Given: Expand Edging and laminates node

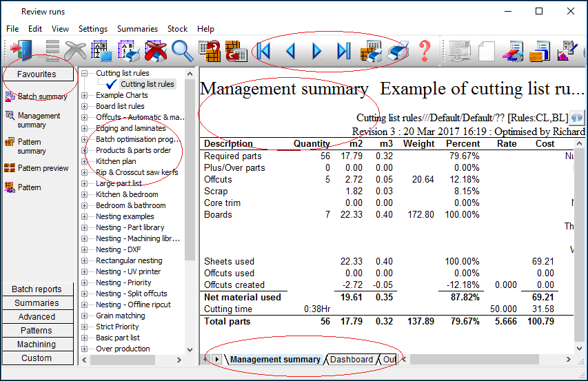Looking at the screenshot, I should [85, 129].
